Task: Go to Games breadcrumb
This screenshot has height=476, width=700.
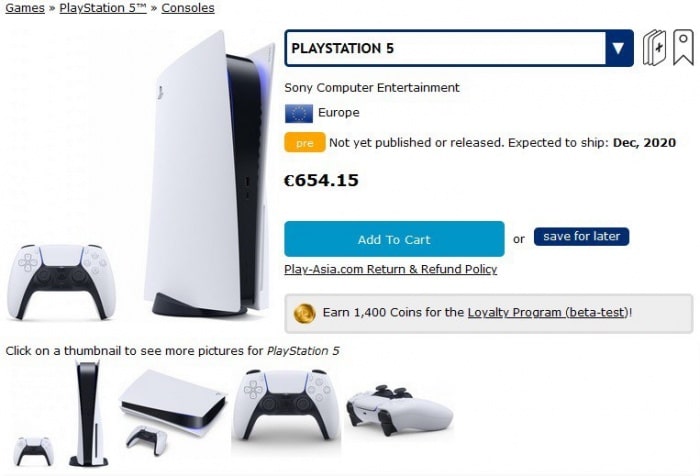Action: tap(25, 8)
